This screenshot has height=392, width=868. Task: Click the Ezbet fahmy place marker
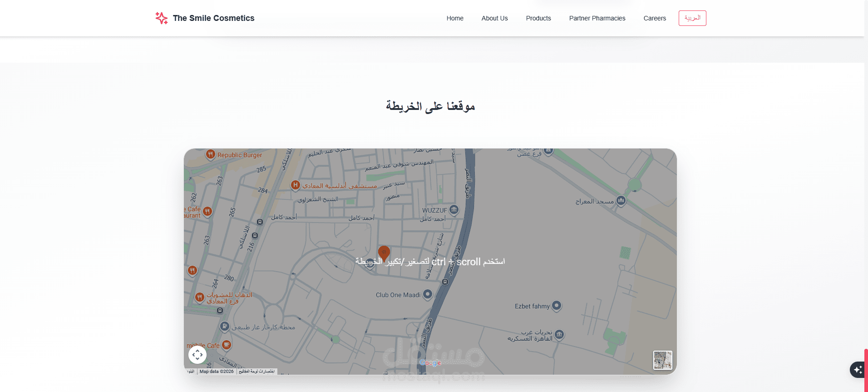click(x=557, y=306)
